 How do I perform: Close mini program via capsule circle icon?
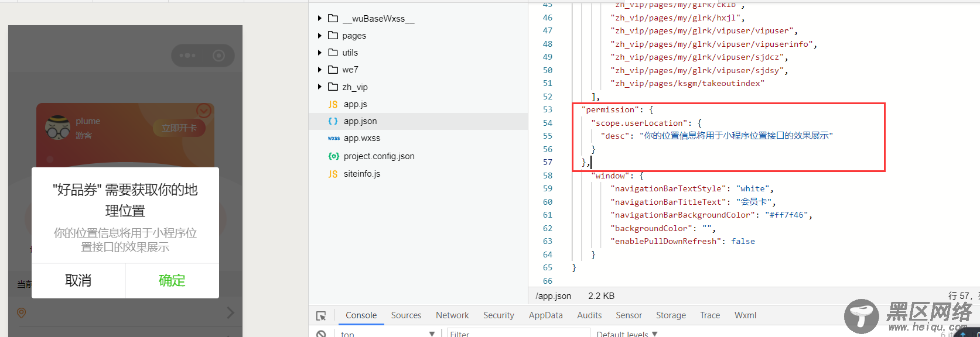[218, 56]
